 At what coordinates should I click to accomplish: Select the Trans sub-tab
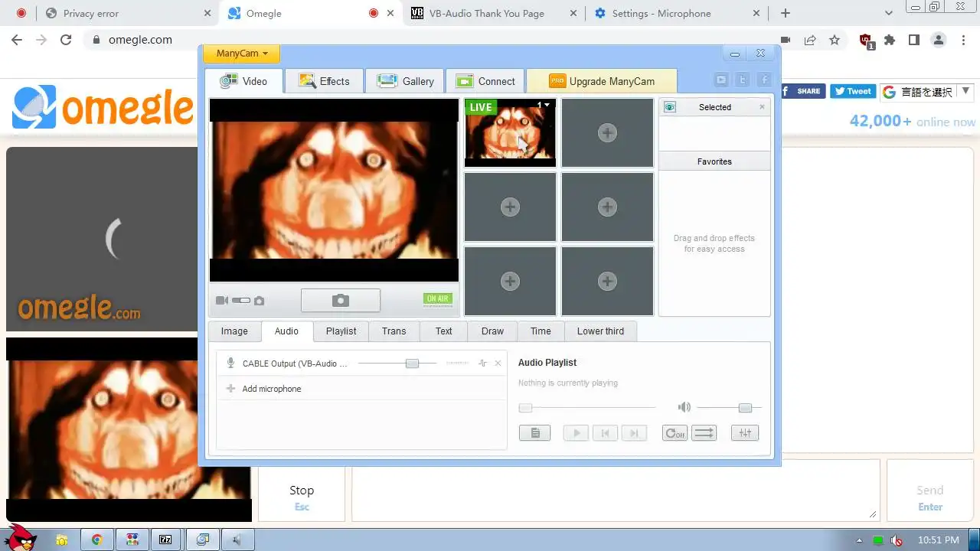tap(394, 331)
